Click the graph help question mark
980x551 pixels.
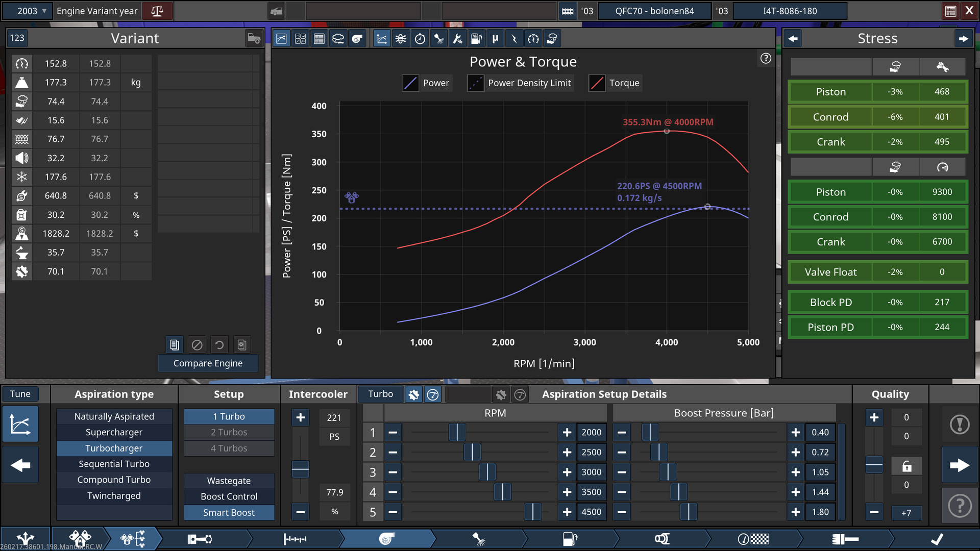point(765,58)
